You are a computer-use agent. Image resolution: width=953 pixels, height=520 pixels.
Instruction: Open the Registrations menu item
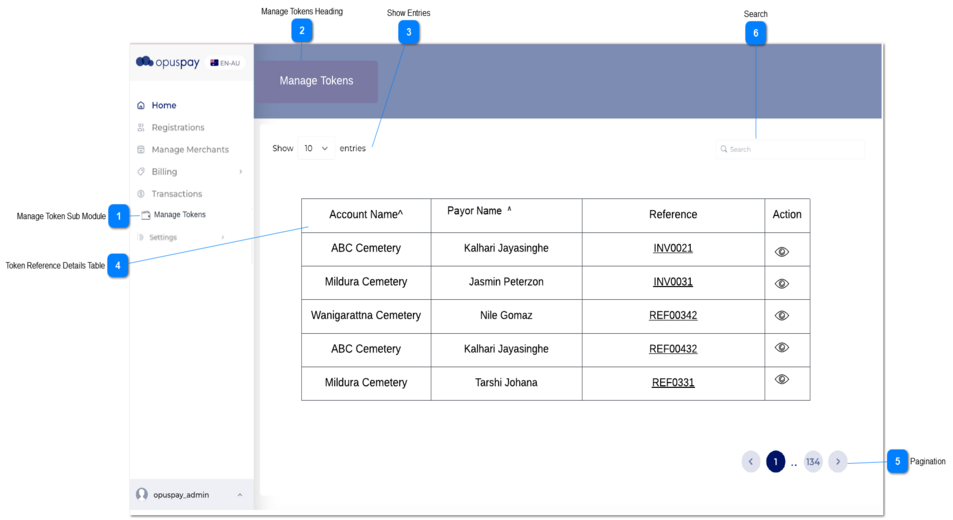(178, 128)
